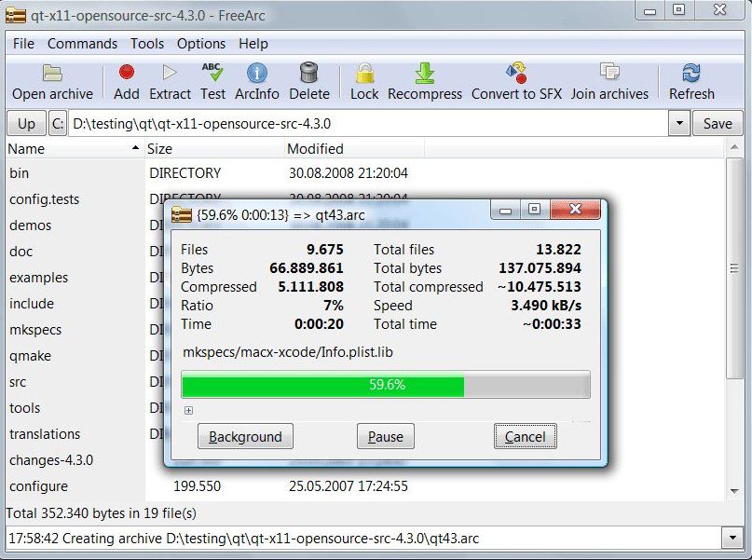The height and width of the screenshot is (560, 752).
Task: Click the Join archives icon
Action: [x=609, y=72]
